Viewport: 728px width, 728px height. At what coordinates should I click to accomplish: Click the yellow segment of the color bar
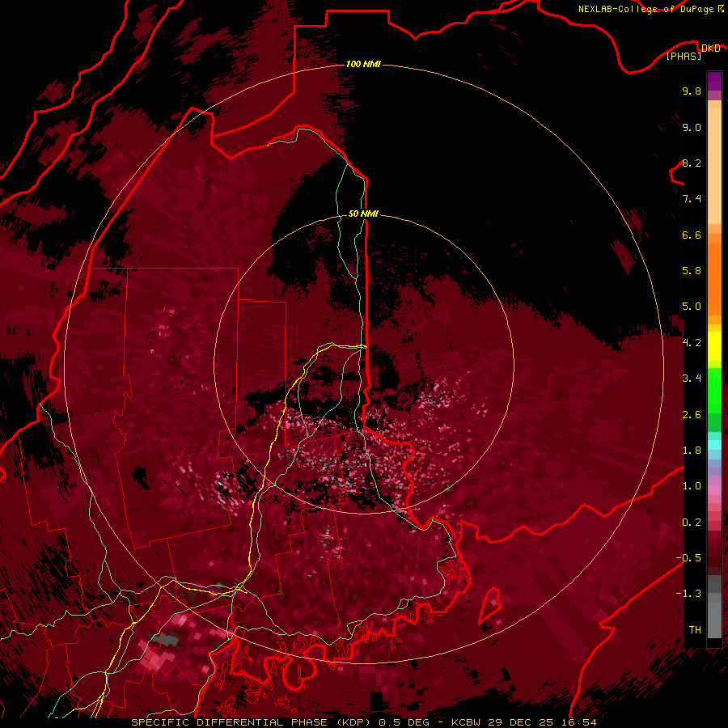(x=714, y=346)
